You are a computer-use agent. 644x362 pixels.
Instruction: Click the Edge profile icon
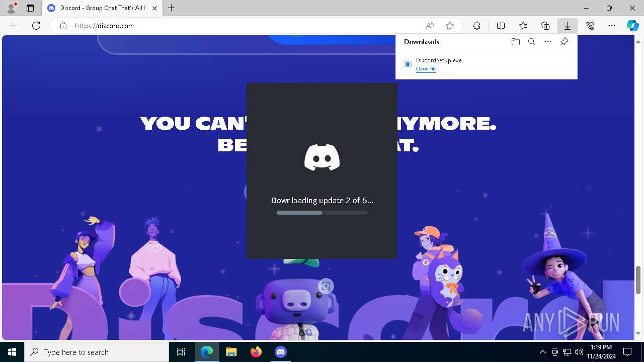click(x=11, y=8)
